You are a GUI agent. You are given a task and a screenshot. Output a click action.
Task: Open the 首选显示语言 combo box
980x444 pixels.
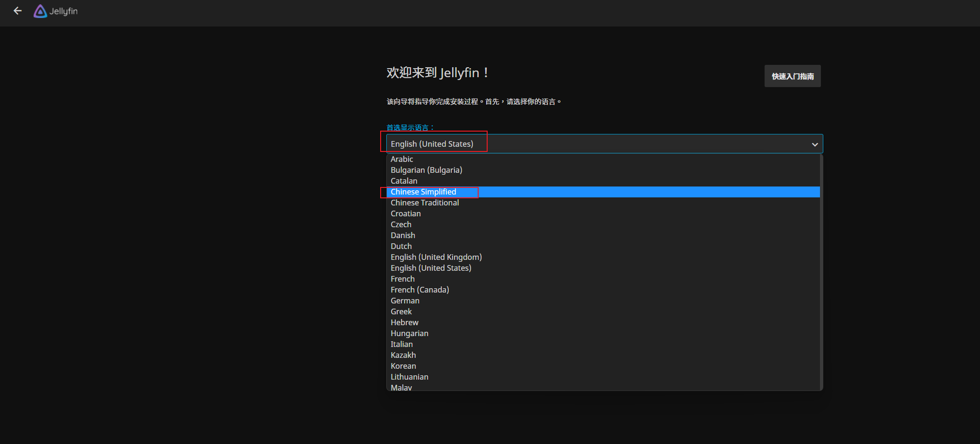pyautogui.click(x=601, y=143)
